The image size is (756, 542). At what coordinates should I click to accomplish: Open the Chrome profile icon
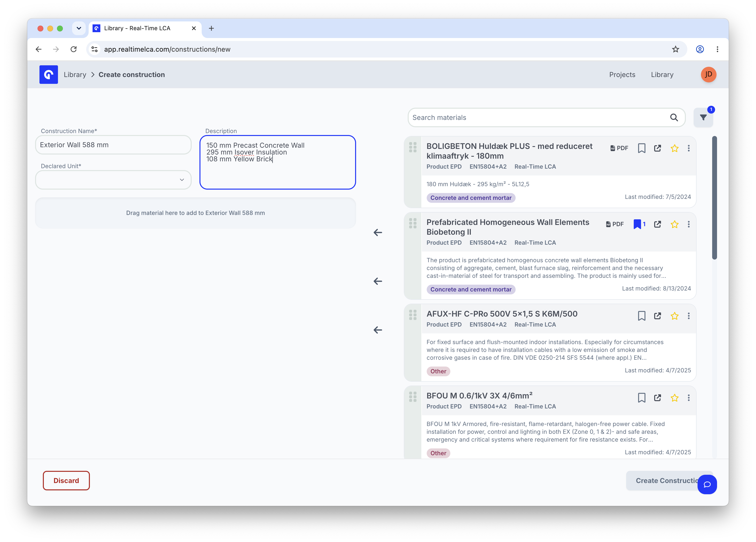(x=700, y=49)
